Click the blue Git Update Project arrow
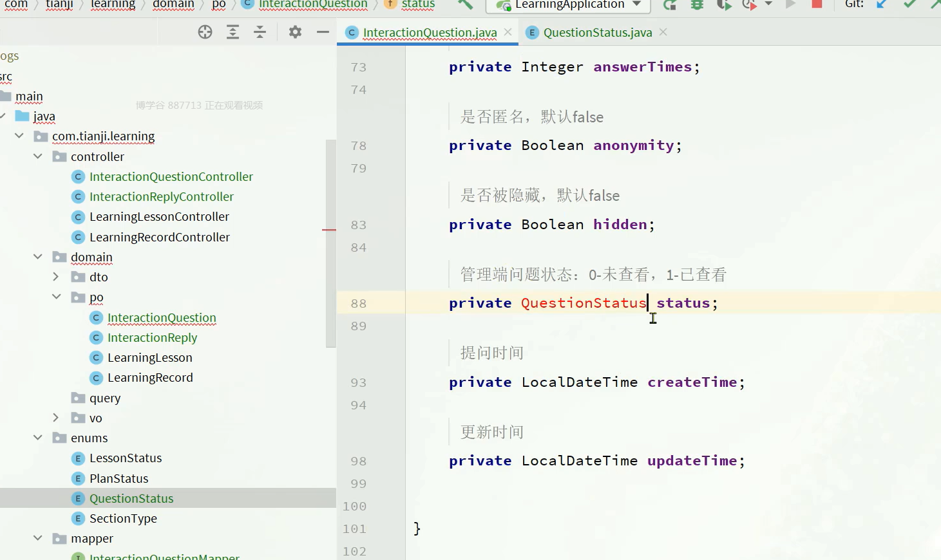Screen dimensions: 941x560 [882, 4]
